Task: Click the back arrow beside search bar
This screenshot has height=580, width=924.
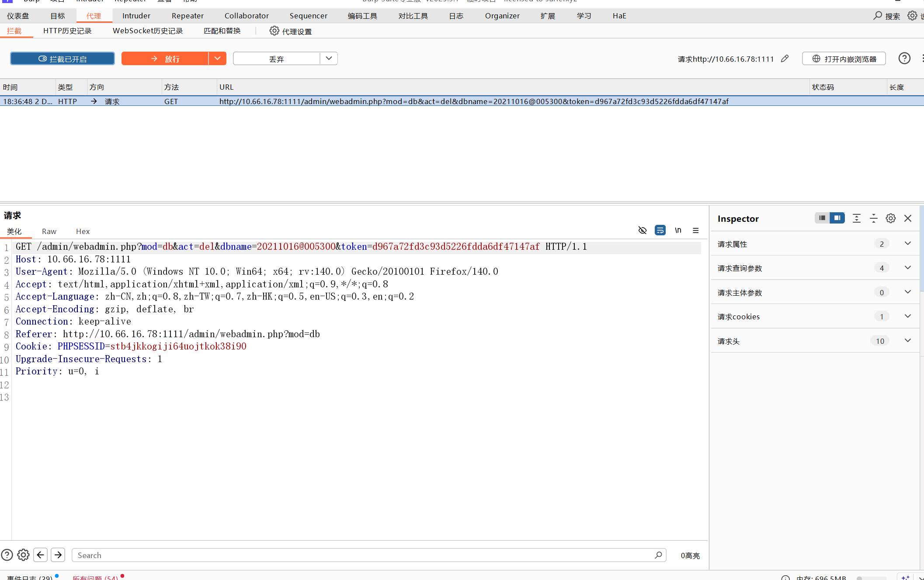Action: (x=41, y=555)
